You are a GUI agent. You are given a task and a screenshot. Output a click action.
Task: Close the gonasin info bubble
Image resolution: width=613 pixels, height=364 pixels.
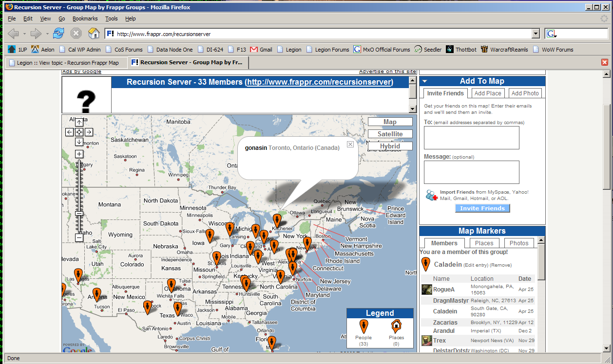pyautogui.click(x=350, y=145)
